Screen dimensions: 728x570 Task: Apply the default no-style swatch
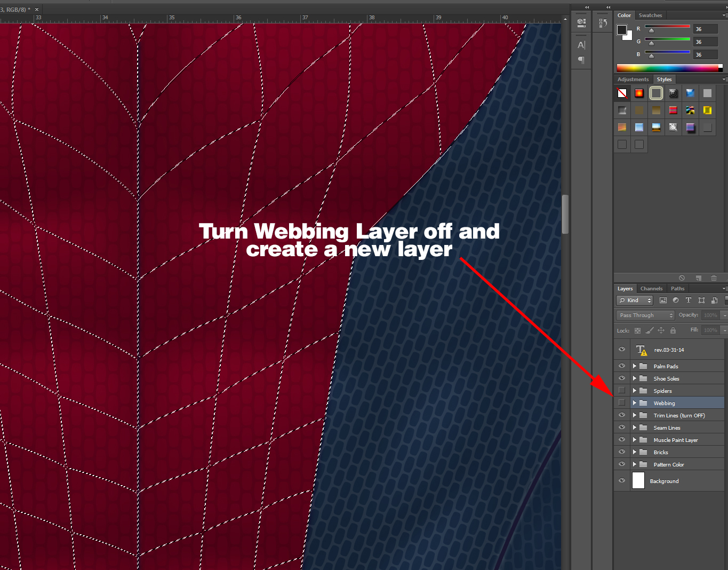622,93
